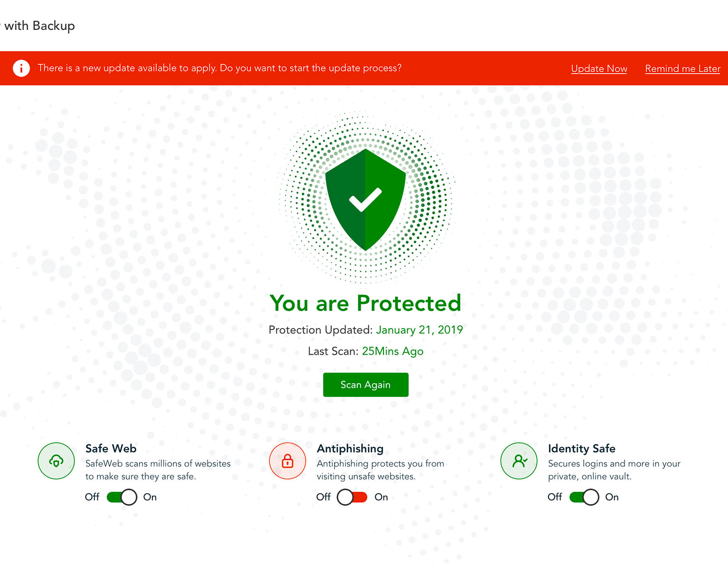
Task: Click the Off label beside the Safe Web switch
Action: 92,497
